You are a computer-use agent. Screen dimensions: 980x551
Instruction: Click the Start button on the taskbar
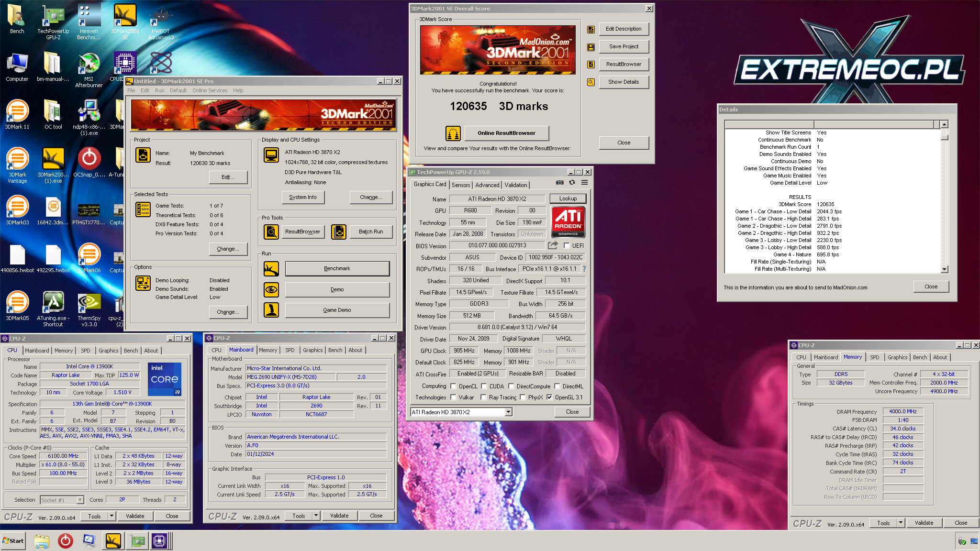13,541
